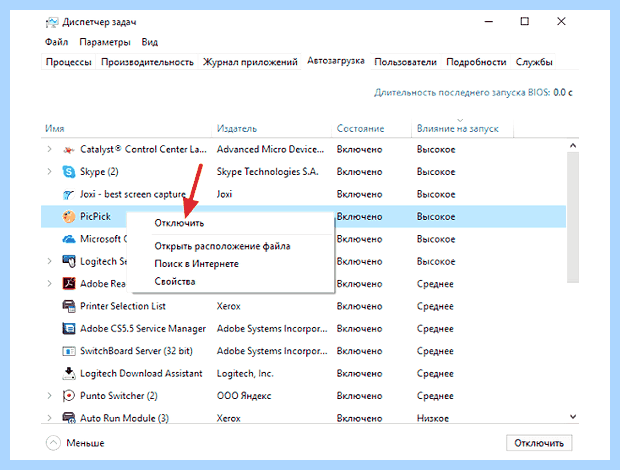
Task: Click the Logitech SetPoint mouse icon
Action: tap(69, 261)
